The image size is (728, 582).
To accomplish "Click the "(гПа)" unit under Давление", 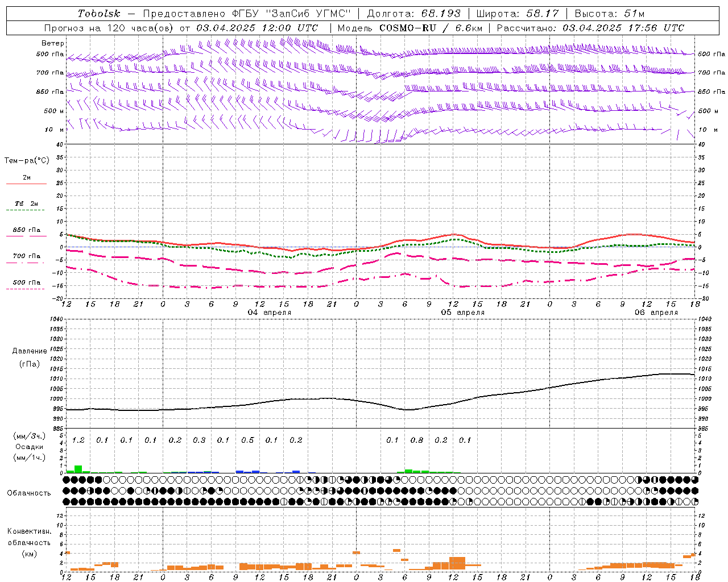I will [30, 364].
